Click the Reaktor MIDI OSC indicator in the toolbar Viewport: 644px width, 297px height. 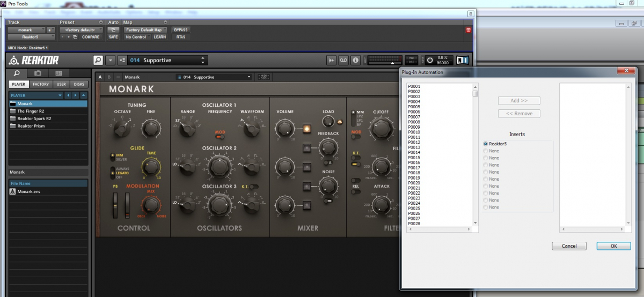click(x=412, y=61)
